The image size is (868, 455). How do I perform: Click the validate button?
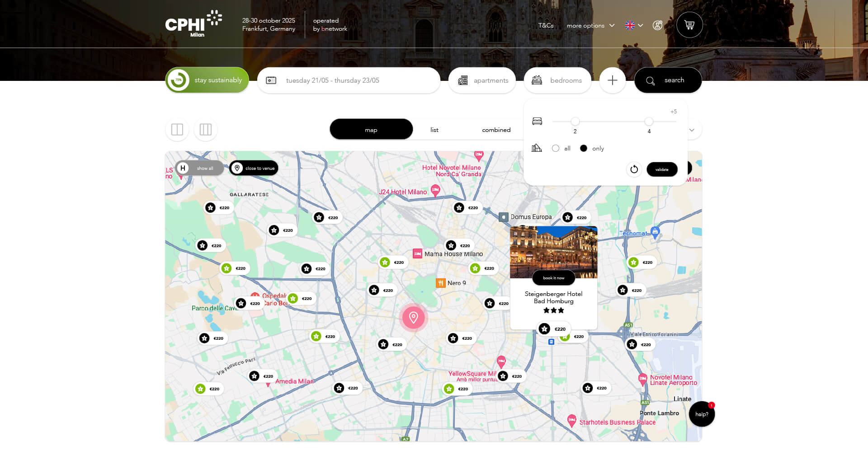[x=662, y=169]
